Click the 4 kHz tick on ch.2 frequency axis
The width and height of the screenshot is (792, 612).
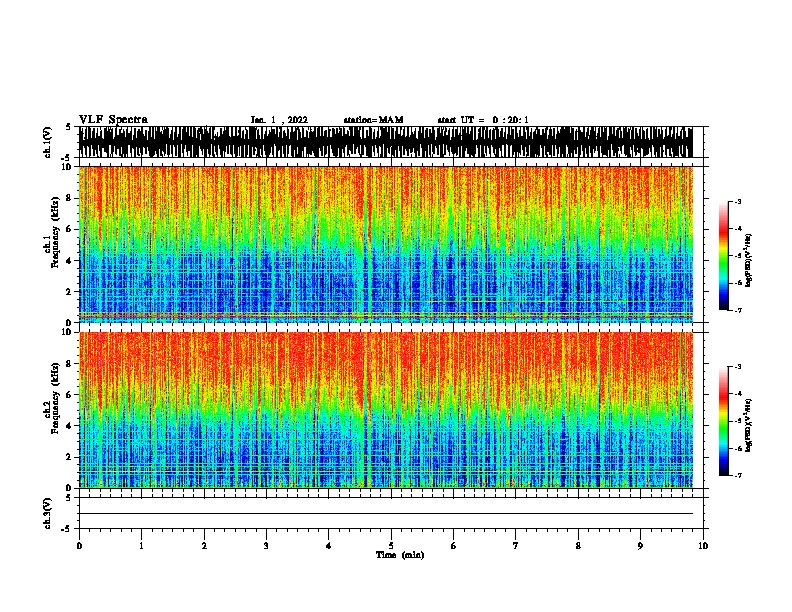pos(70,426)
